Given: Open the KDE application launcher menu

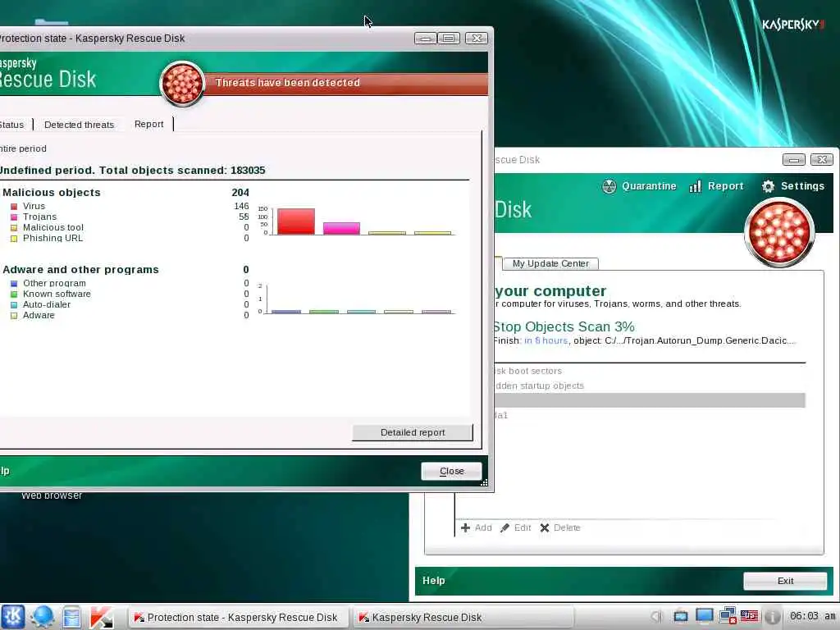Looking at the screenshot, I should [x=13, y=617].
